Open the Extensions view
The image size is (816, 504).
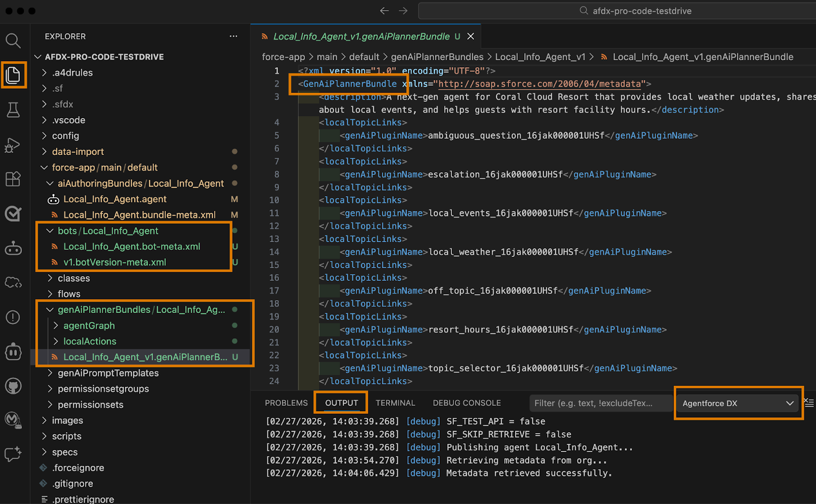13,179
